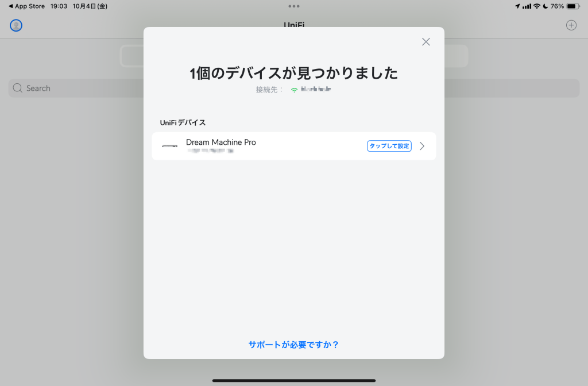Open サポートが必要ですか？ support link
This screenshot has height=386, width=588.
point(293,345)
